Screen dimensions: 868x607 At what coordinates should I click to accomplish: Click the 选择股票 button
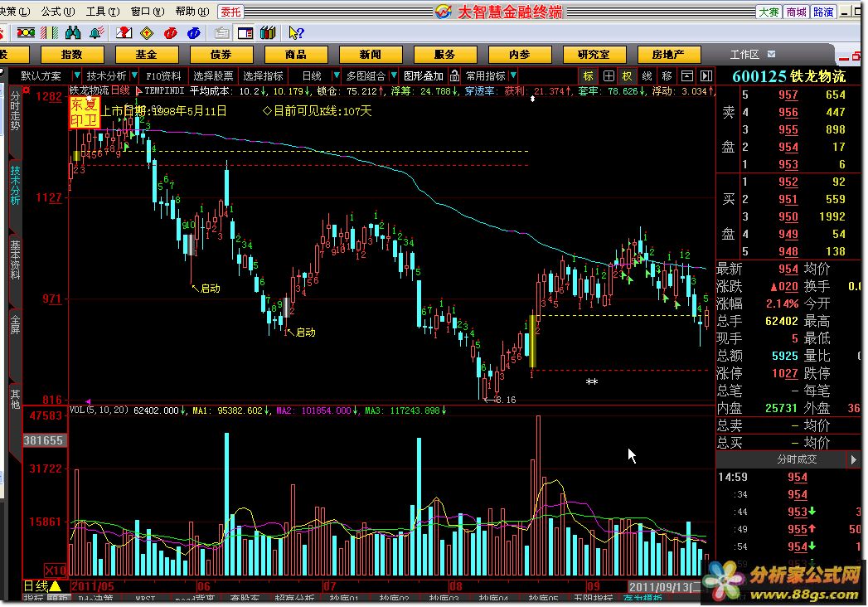point(213,76)
